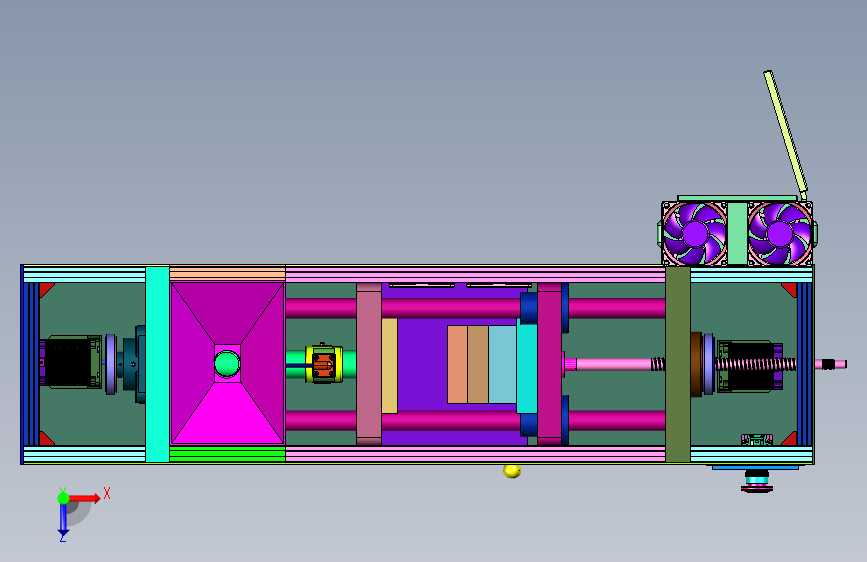Viewport: 867px width, 562px height.
Task: Select the tan mold block
Action: pos(478,365)
